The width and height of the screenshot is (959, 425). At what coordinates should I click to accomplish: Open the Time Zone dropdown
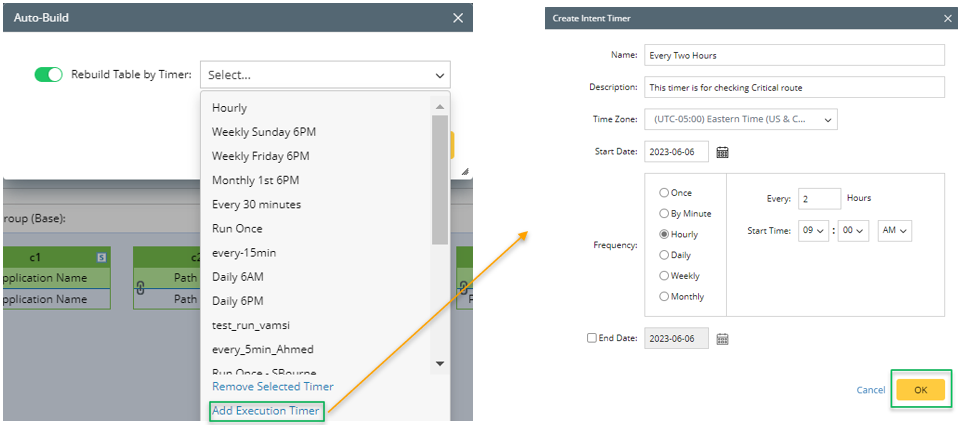pyautogui.click(x=741, y=119)
